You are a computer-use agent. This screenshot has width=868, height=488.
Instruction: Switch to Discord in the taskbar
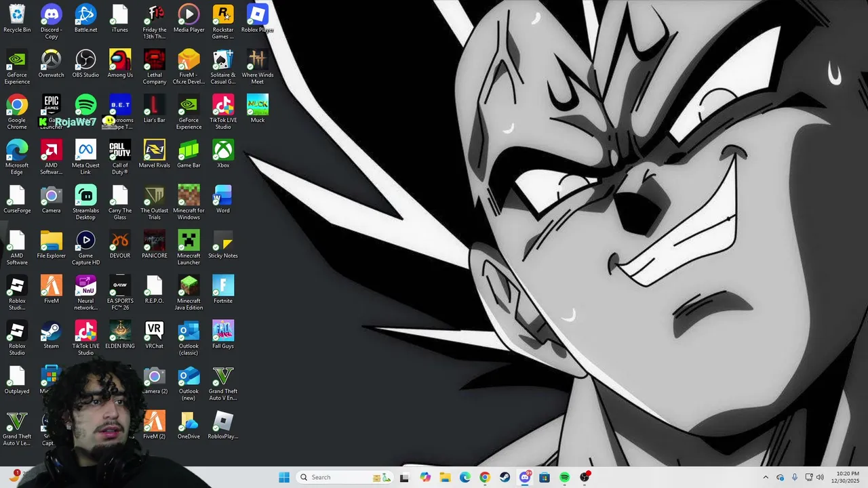click(525, 477)
